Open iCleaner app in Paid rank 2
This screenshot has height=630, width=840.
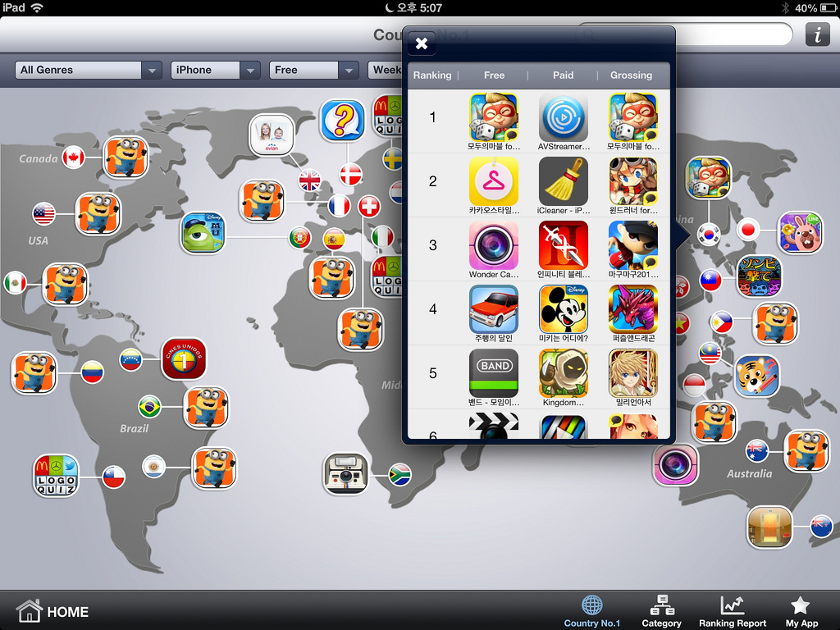[563, 181]
